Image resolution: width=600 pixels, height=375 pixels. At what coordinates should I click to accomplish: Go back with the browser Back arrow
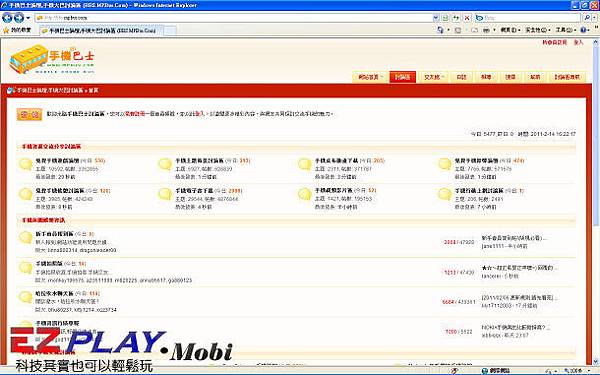7,17
